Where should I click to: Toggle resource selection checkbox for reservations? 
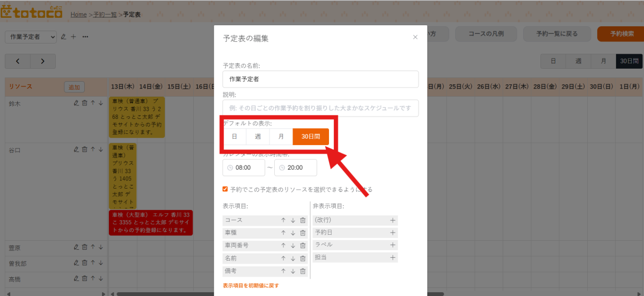coord(225,189)
